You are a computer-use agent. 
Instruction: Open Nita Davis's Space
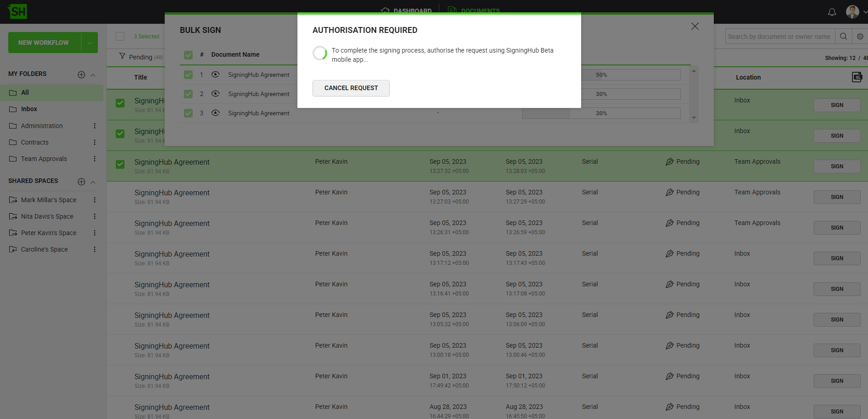pyautogui.click(x=47, y=216)
